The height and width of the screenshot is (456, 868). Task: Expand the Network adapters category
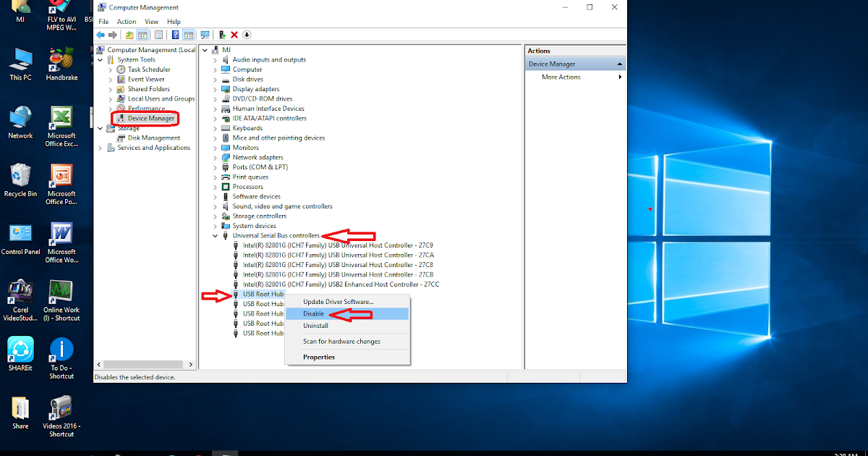pyautogui.click(x=215, y=157)
